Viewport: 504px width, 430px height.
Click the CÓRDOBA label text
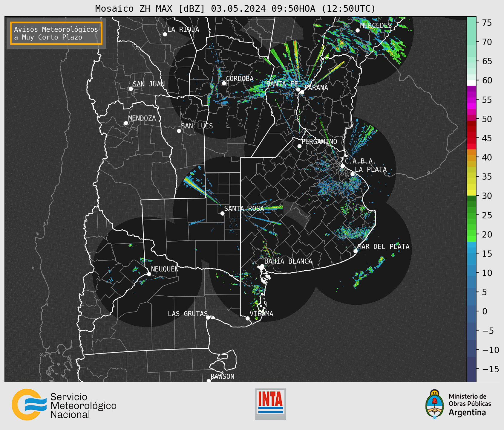coord(240,79)
